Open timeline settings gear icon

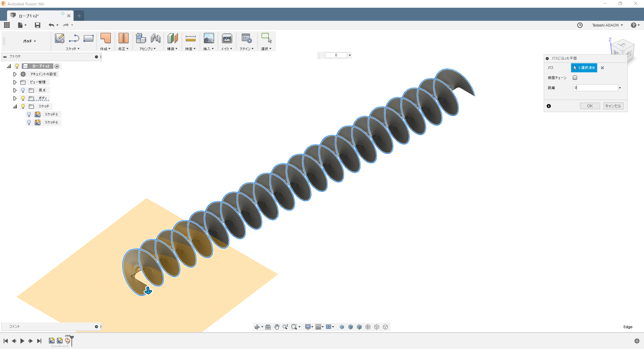pyautogui.click(x=637, y=341)
